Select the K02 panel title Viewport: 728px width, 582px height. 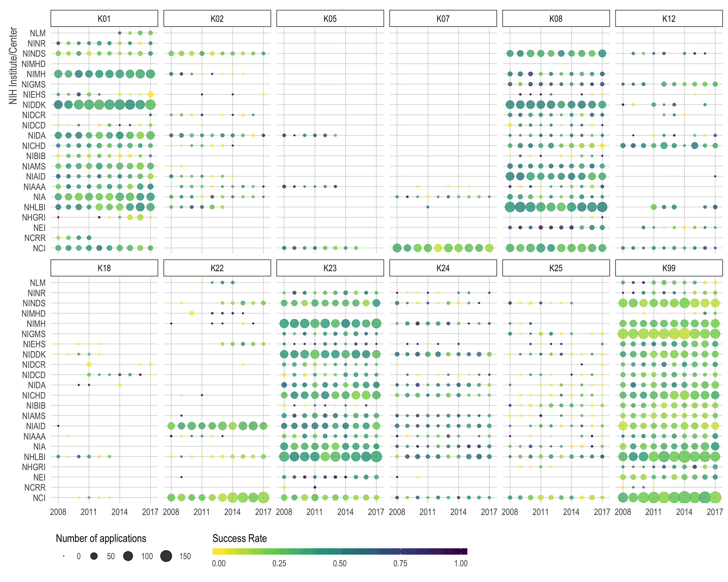217,18
